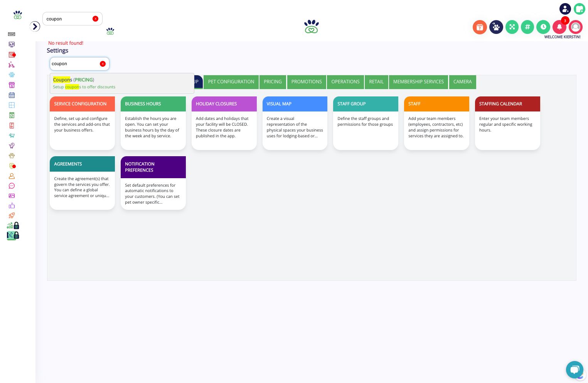The image size is (588, 383).
Task: Open the STAFFING CALENDAR card
Action: pyautogui.click(x=507, y=123)
